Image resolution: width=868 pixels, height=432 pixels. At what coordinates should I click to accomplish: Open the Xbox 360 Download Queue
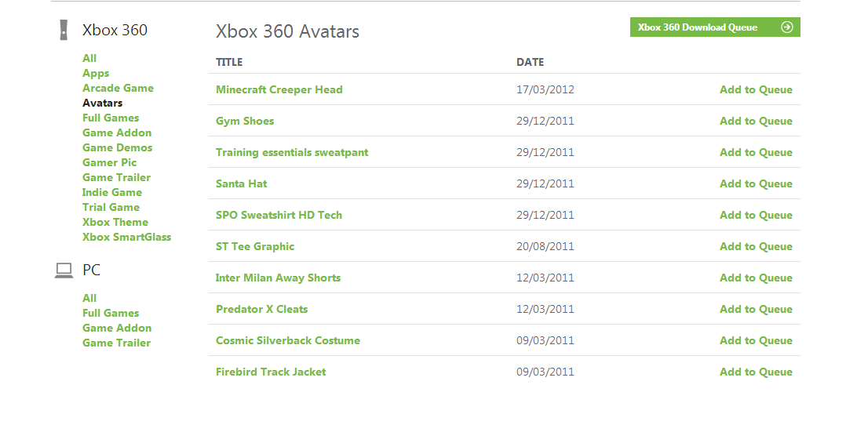[698, 27]
